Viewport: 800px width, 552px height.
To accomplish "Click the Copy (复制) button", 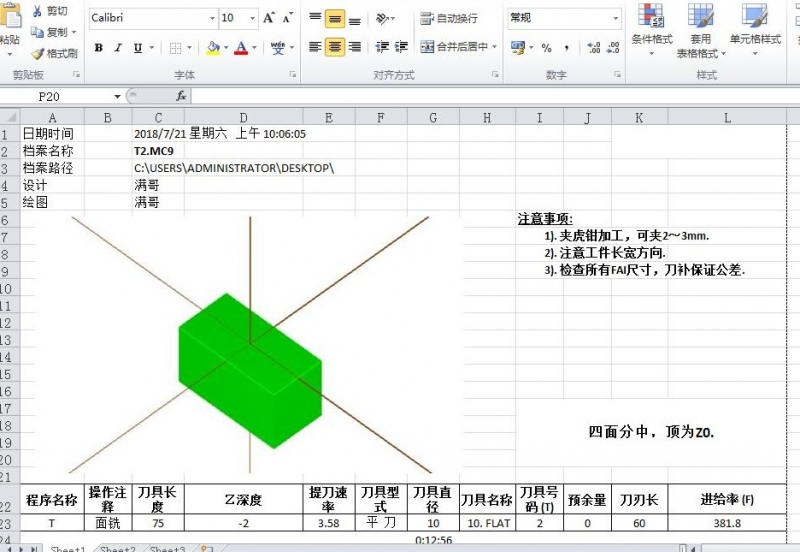I will [x=50, y=32].
